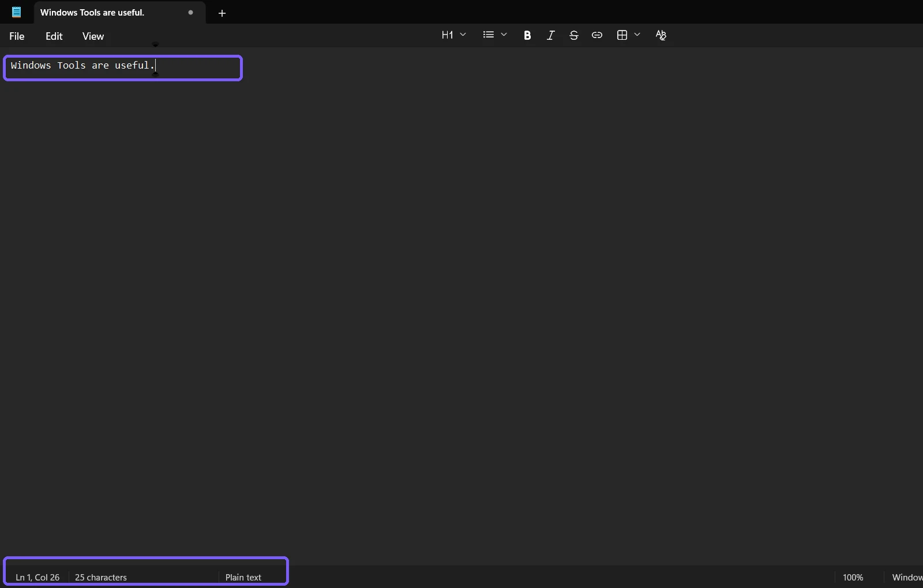Click the Notepad app icon

point(16,12)
